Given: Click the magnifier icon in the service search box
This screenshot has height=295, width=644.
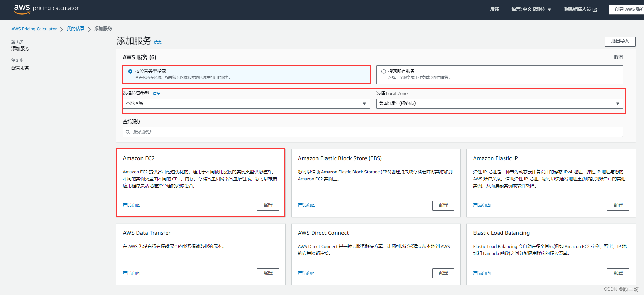Looking at the screenshot, I should click(128, 132).
